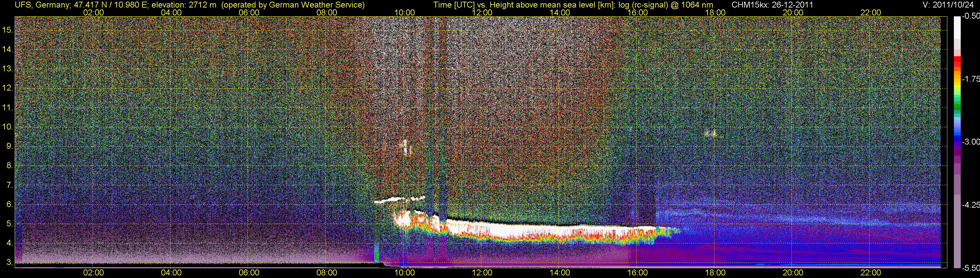Click the '12:00' label on the top time axis
The height and width of the screenshot is (278, 980).
coord(482,12)
